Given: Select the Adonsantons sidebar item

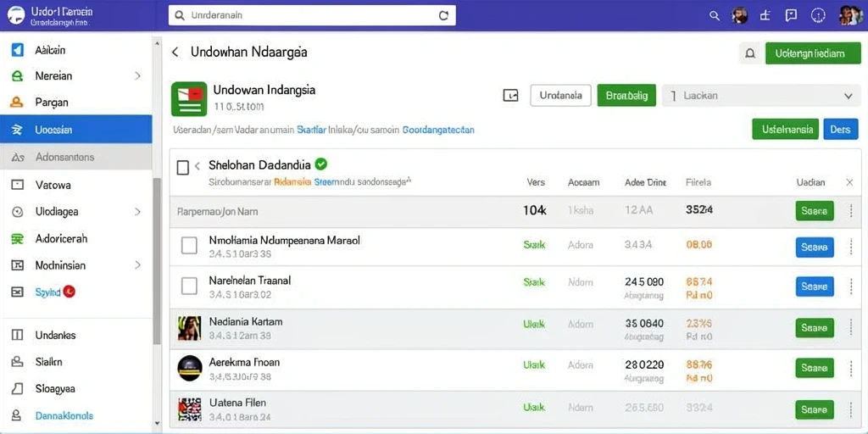Looking at the screenshot, I should pyautogui.click(x=75, y=157).
